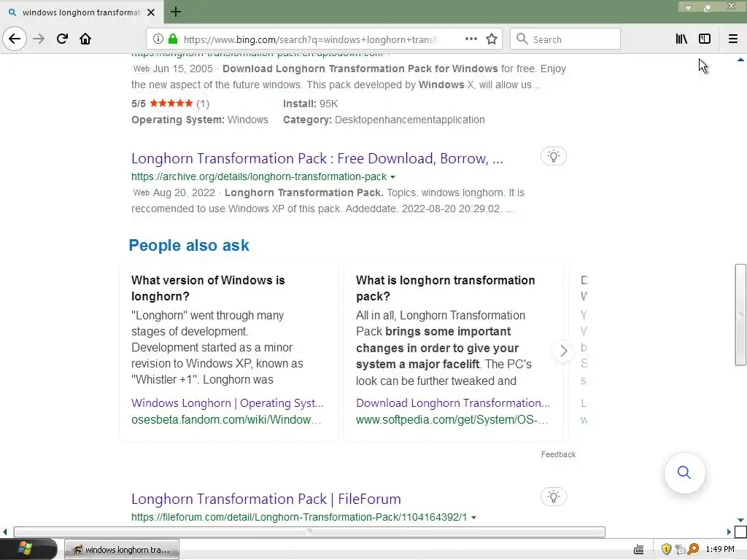Click the security shield tray icon
The image size is (747, 560).
click(666, 550)
